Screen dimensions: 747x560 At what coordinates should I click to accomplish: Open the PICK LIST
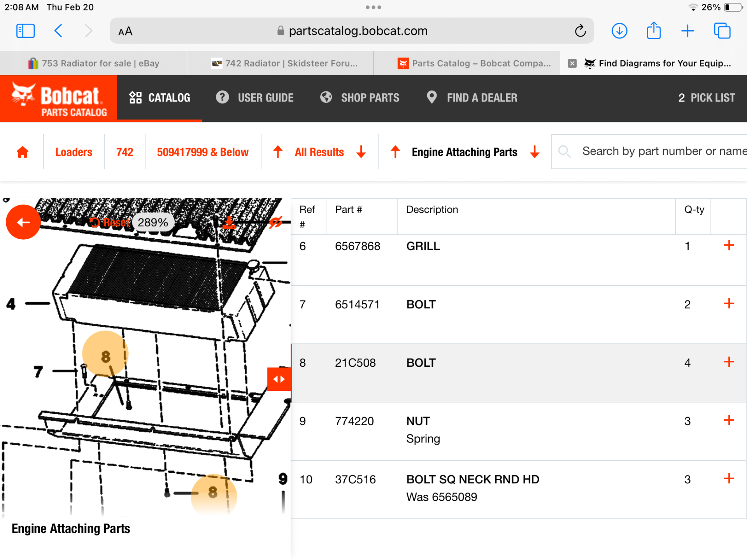(x=707, y=98)
